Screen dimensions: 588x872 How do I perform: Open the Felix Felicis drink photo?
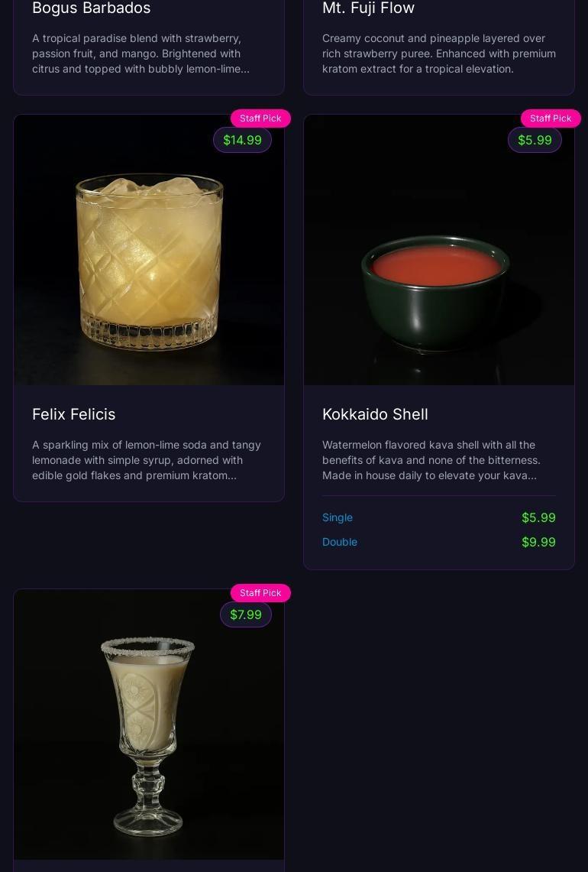[x=149, y=250]
